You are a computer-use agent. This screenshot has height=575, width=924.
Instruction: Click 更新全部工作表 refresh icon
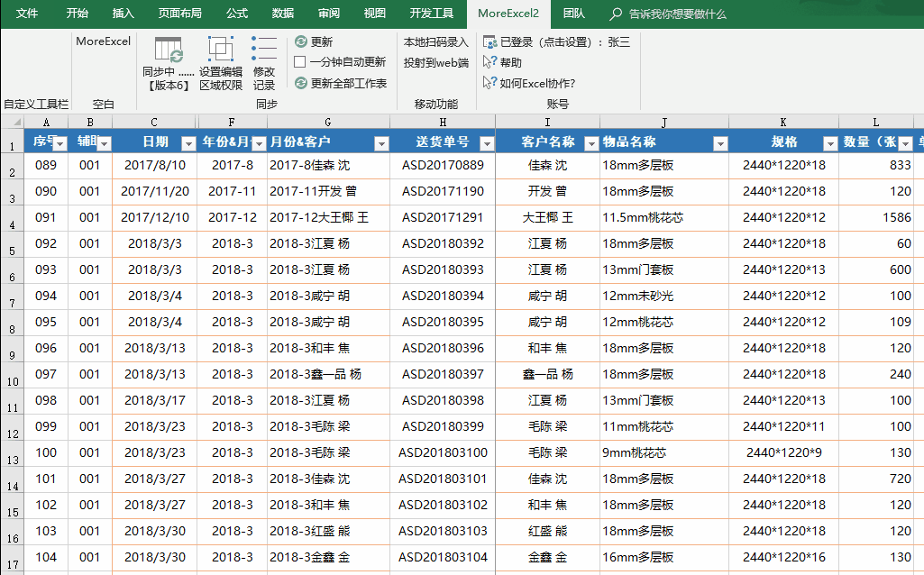[300, 83]
